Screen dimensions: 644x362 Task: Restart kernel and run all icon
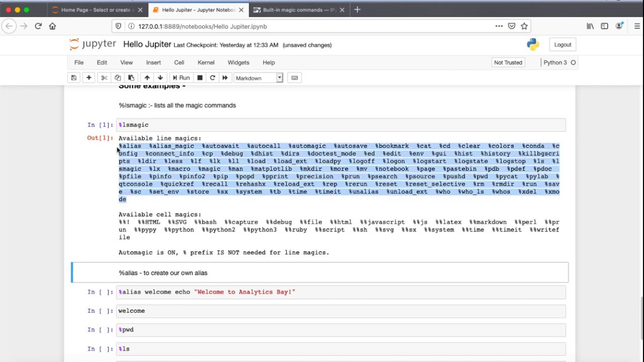[x=225, y=78]
